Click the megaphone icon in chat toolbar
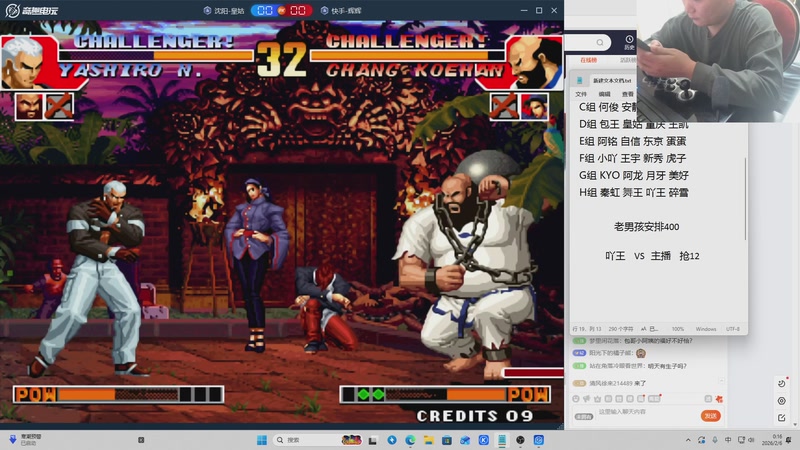Viewport: 800px width, 450px height. tap(587, 399)
